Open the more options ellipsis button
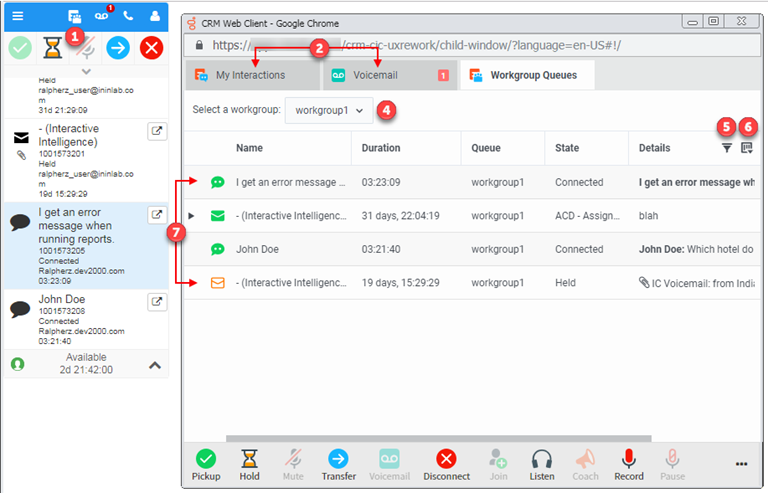The image size is (768, 493). 741,464
